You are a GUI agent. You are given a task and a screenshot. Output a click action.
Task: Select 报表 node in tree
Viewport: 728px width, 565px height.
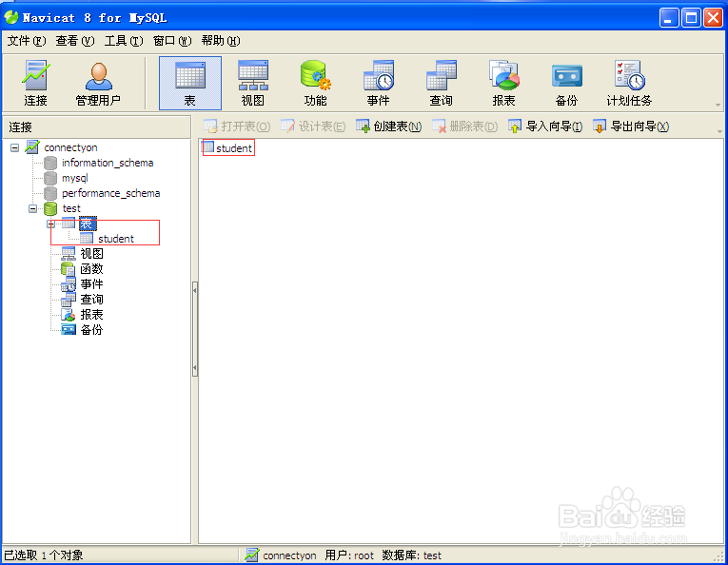click(x=91, y=315)
